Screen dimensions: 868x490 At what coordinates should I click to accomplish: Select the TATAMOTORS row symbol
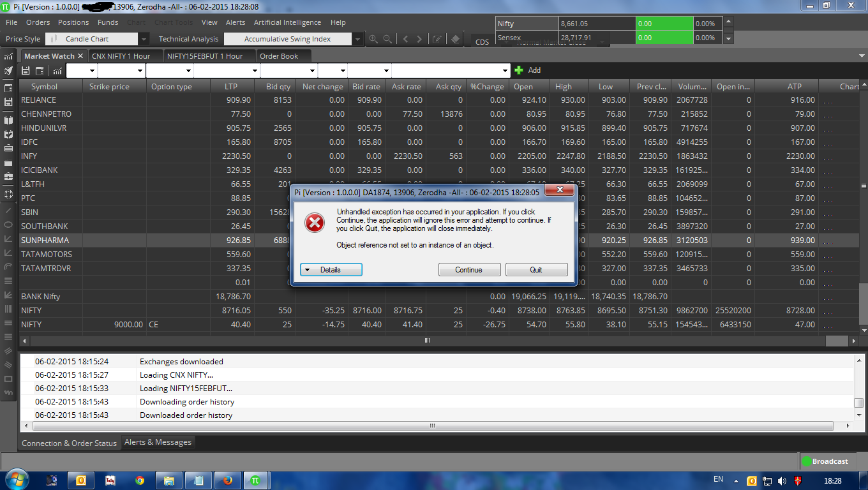(x=47, y=255)
